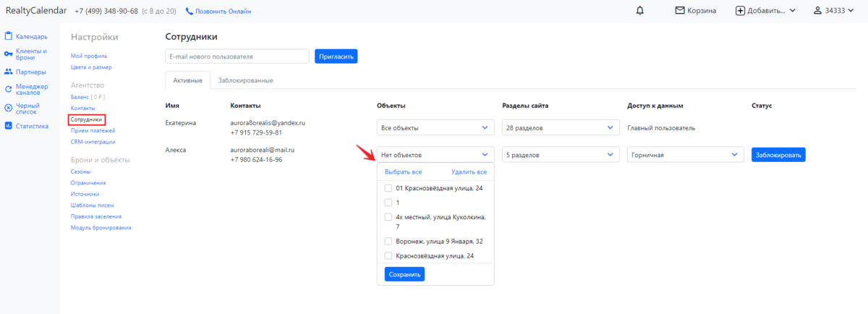This screenshot has height=314, width=868.
Task: Select the 4х местный Куколкина checkbox
Action: click(388, 216)
